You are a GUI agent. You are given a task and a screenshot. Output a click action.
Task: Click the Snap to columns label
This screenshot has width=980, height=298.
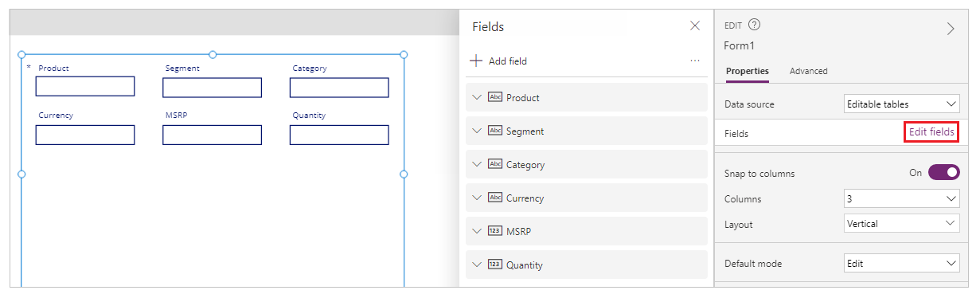click(x=759, y=173)
